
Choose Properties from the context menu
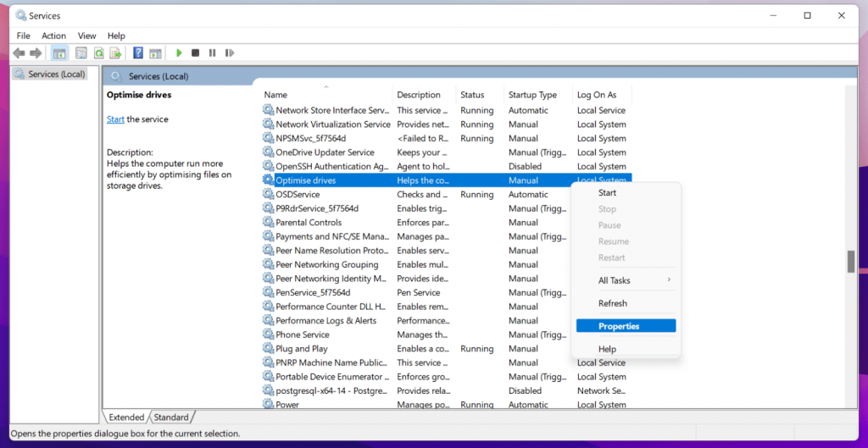626,326
